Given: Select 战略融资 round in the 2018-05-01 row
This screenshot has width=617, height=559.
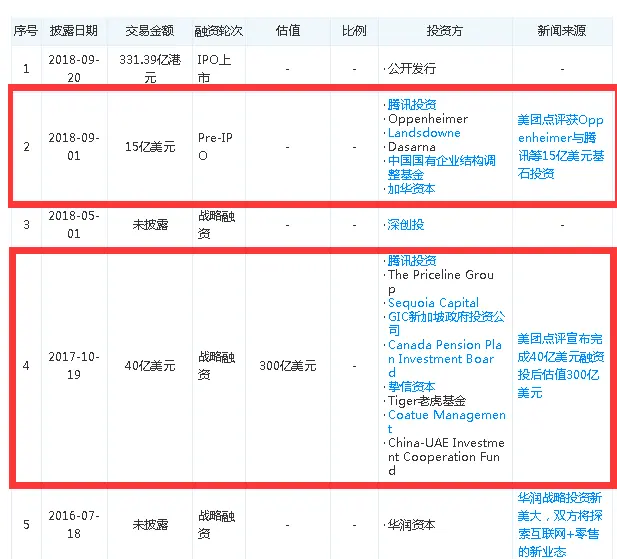Looking at the screenshot, I should click(216, 225).
